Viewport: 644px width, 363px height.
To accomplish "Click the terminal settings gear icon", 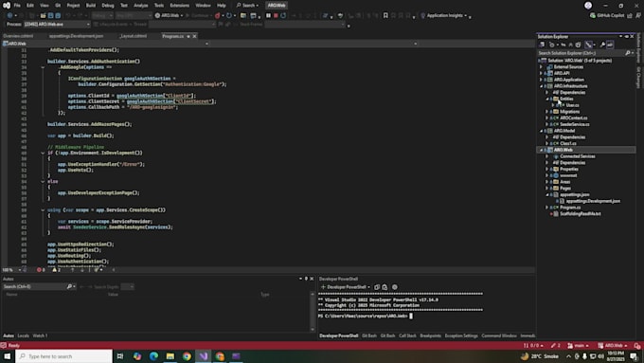I will click(395, 287).
